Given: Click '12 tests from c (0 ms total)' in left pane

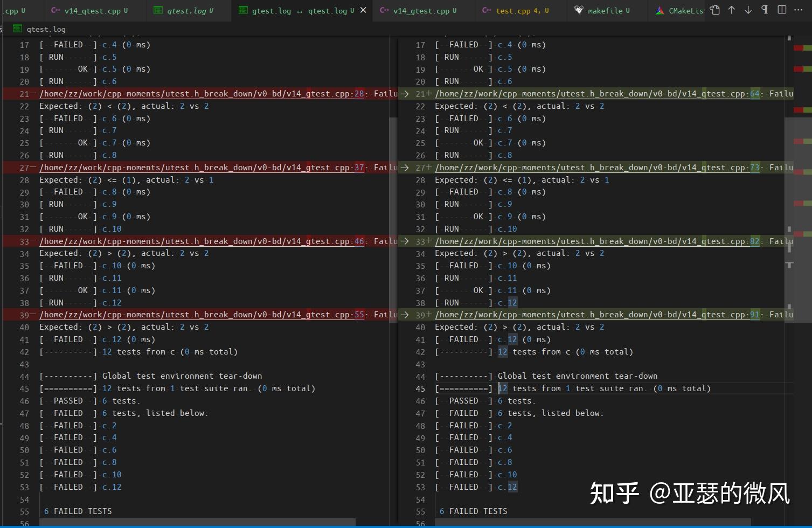Looking at the screenshot, I should [x=170, y=352].
